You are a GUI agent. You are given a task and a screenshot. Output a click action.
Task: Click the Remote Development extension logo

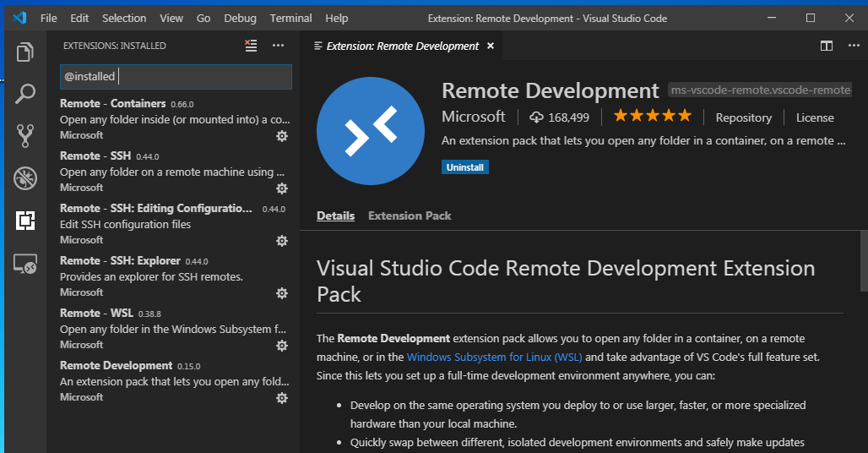[371, 131]
